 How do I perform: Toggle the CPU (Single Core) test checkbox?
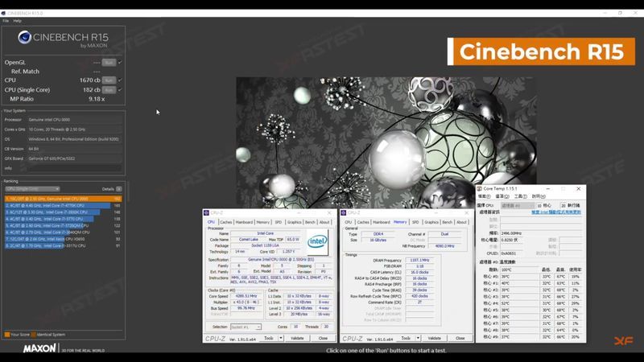(120, 90)
